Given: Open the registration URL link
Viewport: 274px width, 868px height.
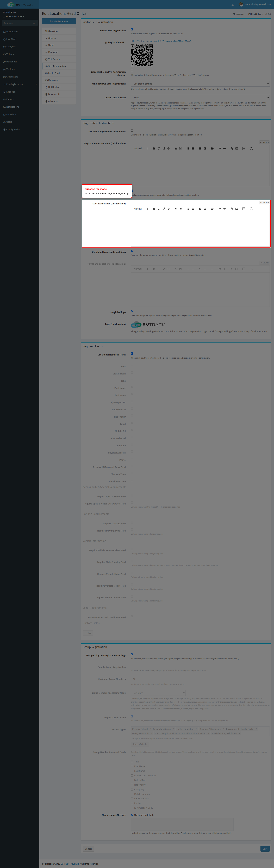Looking at the screenshot, I should tap(162, 41).
